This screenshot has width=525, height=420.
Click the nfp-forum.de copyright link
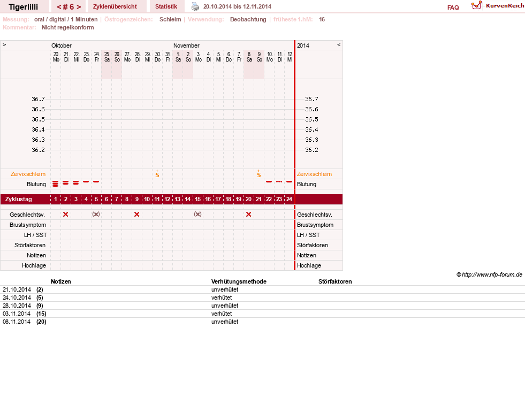(489, 274)
